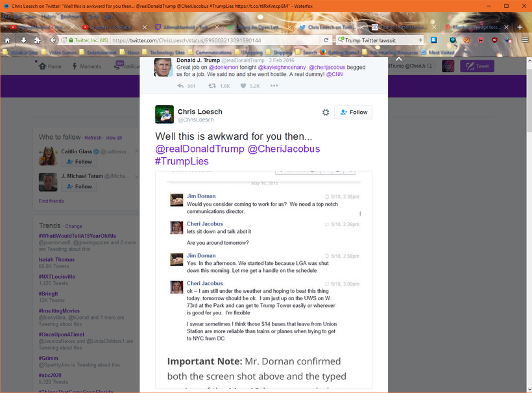Open a new browser tab
The image size is (532, 393).
pos(520,27)
